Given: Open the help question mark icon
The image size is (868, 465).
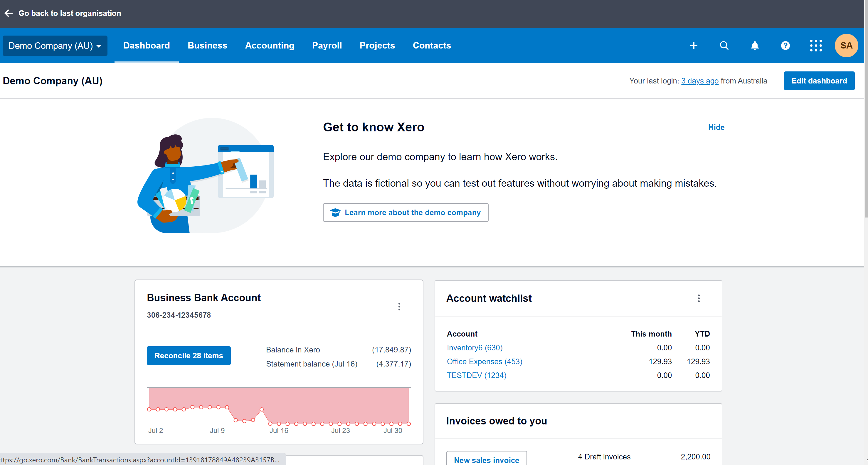Looking at the screenshot, I should point(785,46).
